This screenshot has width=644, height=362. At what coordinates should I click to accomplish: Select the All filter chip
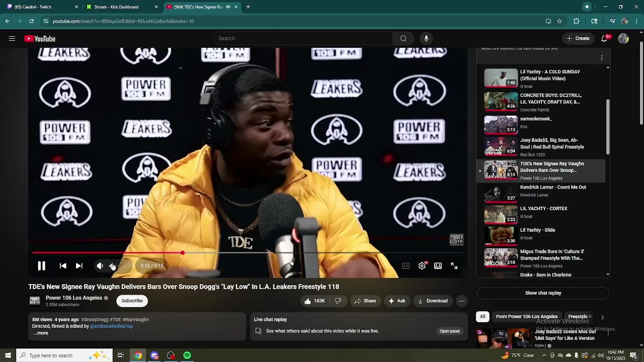pyautogui.click(x=482, y=317)
